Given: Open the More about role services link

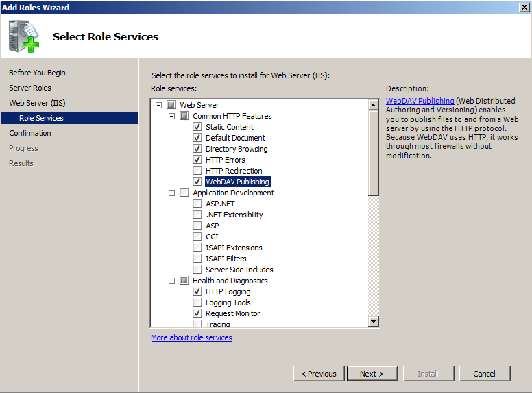Looking at the screenshot, I should (x=191, y=337).
